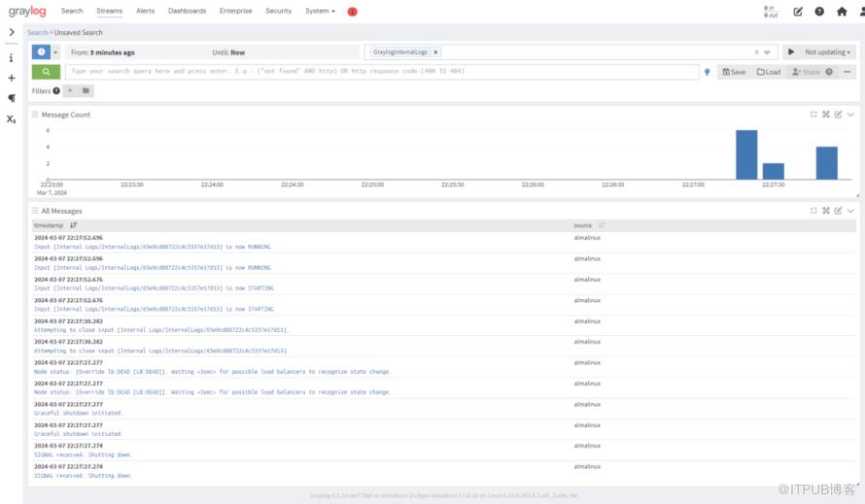Open the Streams navigation item
The height and width of the screenshot is (504, 865).
pyautogui.click(x=110, y=12)
